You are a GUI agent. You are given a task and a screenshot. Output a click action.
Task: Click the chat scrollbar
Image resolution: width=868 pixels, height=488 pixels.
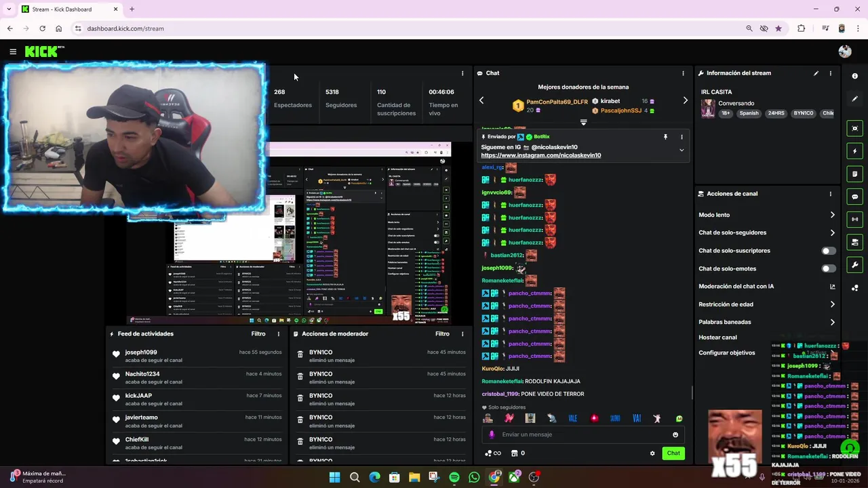(692, 392)
